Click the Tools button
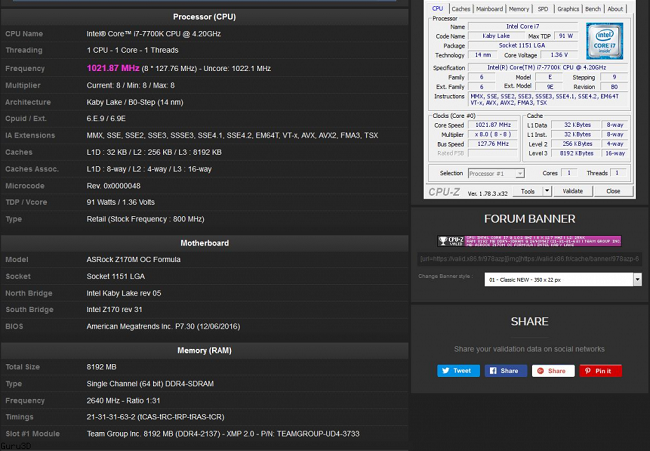This screenshot has height=451, width=650. (x=529, y=191)
